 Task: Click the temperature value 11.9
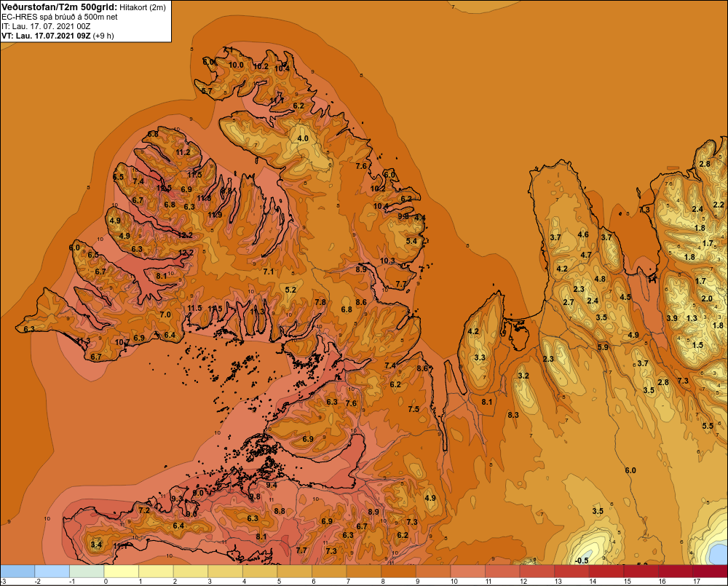click(x=215, y=215)
